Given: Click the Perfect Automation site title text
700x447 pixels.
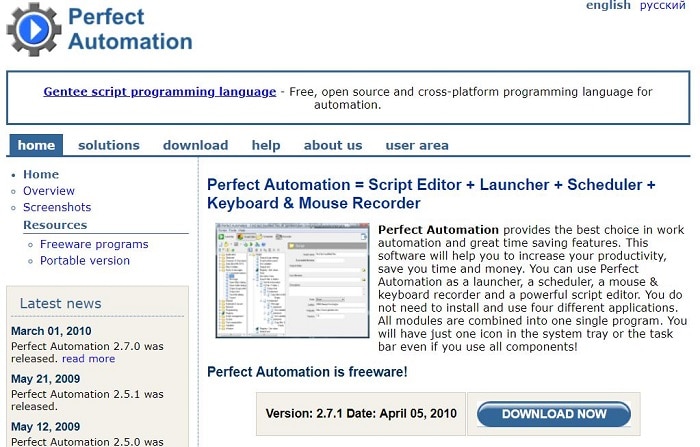Looking at the screenshot, I should point(130,29).
